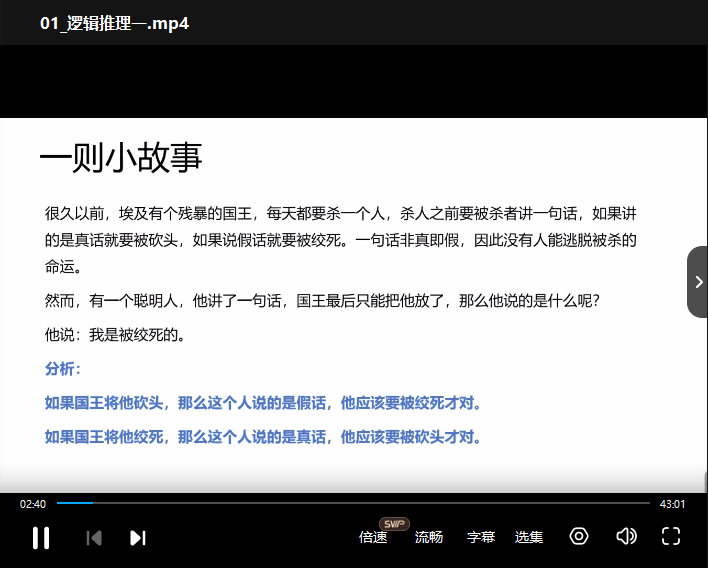The width and height of the screenshot is (708, 568).
Task: Open the 流畅 quality selector
Action: (429, 537)
